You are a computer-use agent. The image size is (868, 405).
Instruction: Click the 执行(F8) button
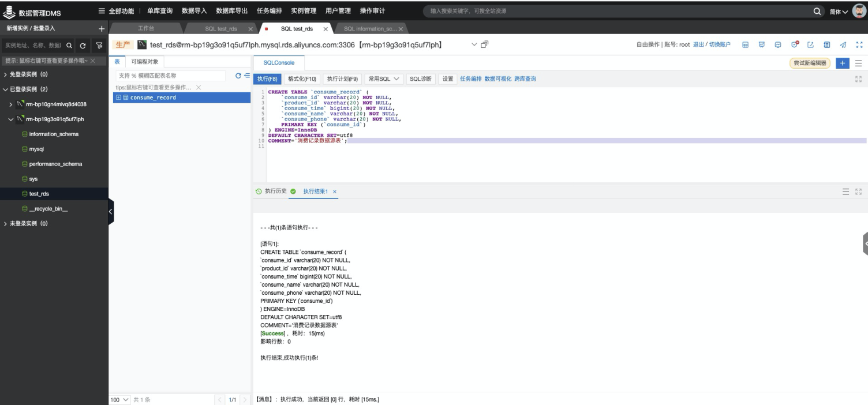pyautogui.click(x=268, y=79)
